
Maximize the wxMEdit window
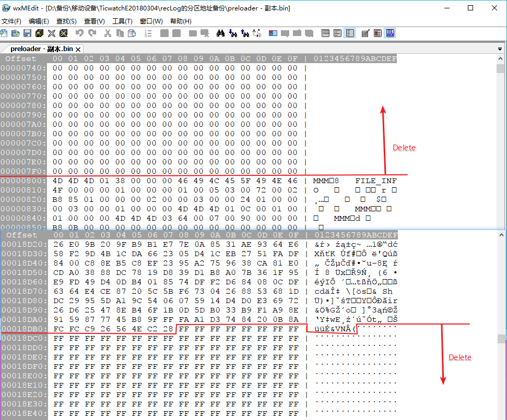pyautogui.click(x=470, y=8)
